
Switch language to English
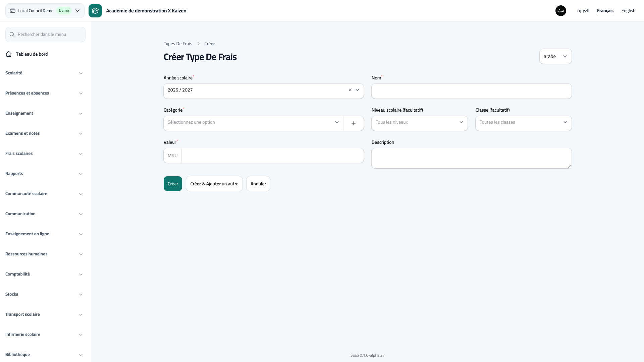tap(628, 11)
